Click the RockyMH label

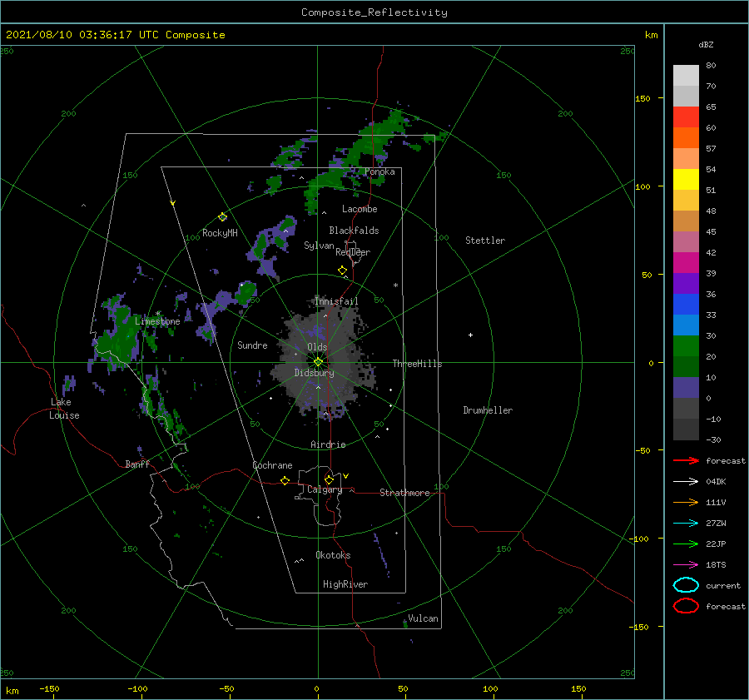220,233
